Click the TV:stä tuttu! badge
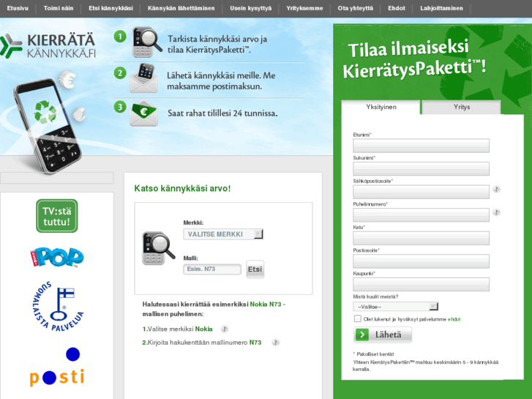This screenshot has width=532, height=399. click(57, 216)
